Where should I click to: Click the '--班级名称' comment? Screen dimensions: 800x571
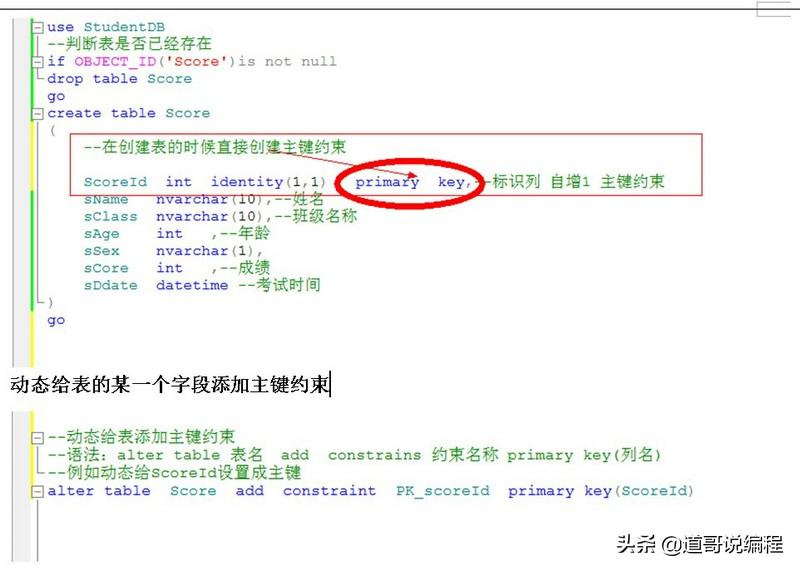(316, 216)
